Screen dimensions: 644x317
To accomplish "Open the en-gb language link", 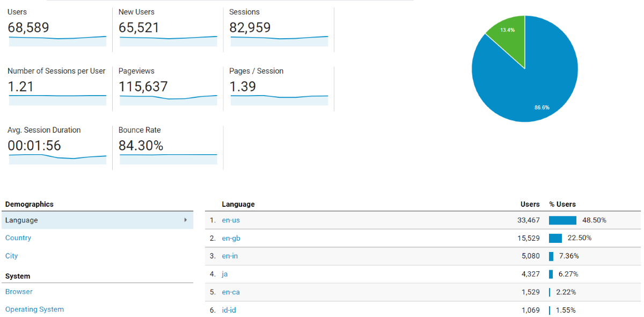I will coord(231,238).
